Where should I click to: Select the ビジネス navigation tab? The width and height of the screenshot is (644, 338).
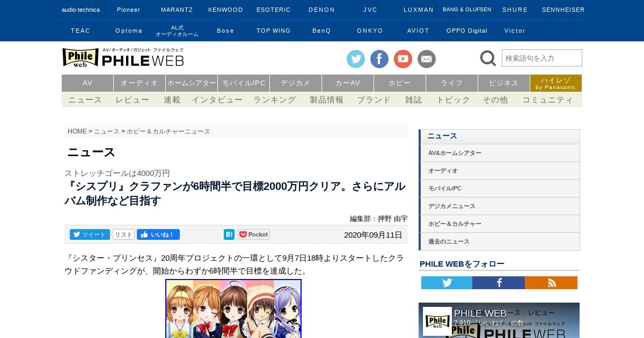[x=504, y=83]
